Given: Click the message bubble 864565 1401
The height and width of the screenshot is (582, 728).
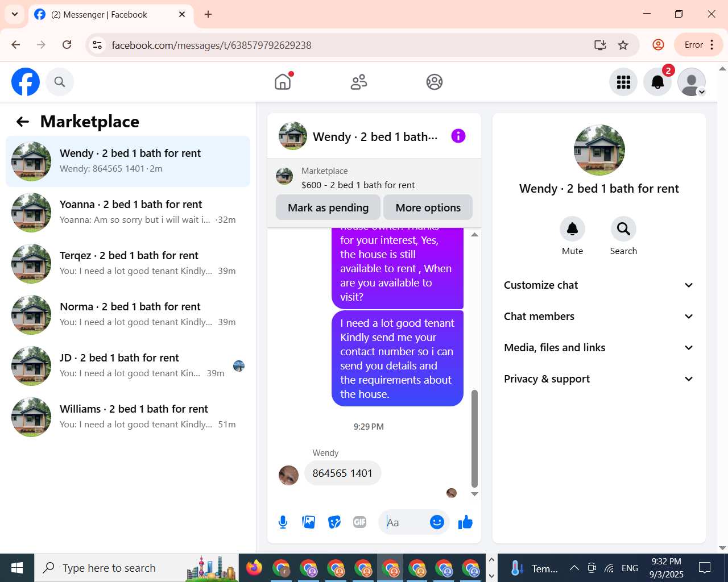Looking at the screenshot, I should point(342,473).
